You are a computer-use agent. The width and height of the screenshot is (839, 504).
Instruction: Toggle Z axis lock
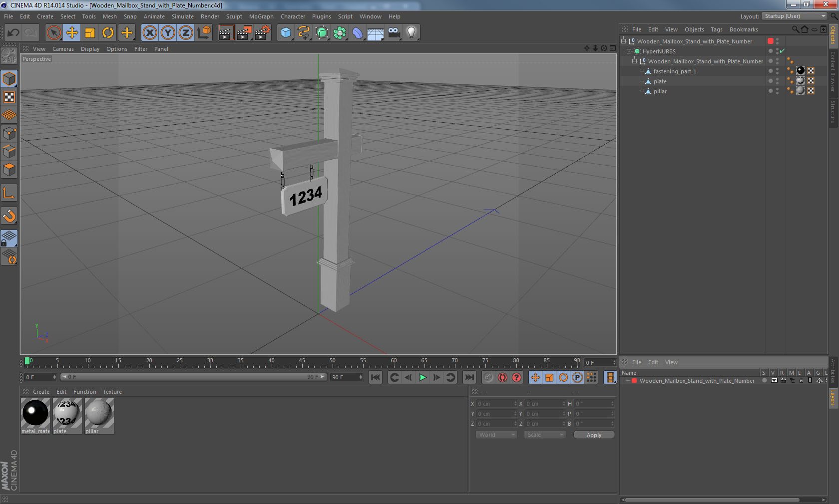pyautogui.click(x=186, y=33)
